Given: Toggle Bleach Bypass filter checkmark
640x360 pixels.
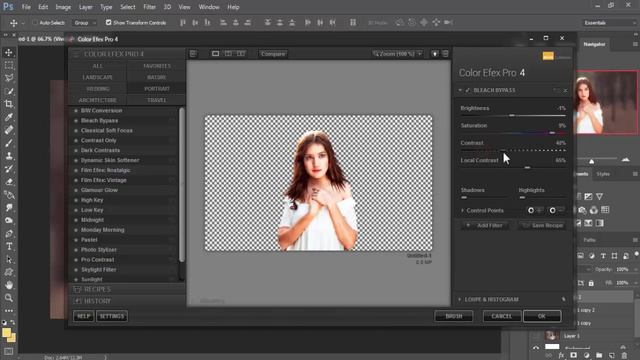Looking at the screenshot, I should 468,90.
